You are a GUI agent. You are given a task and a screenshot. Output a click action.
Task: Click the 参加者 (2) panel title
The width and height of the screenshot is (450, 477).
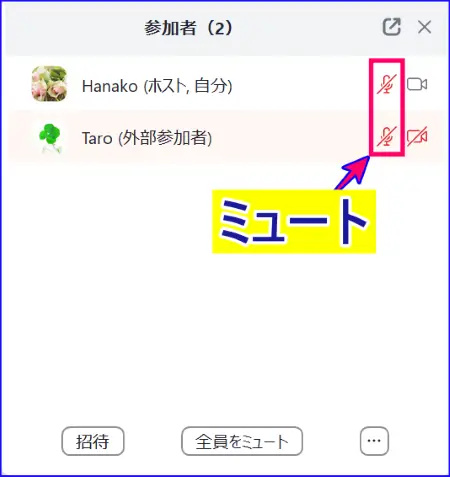pos(188,28)
